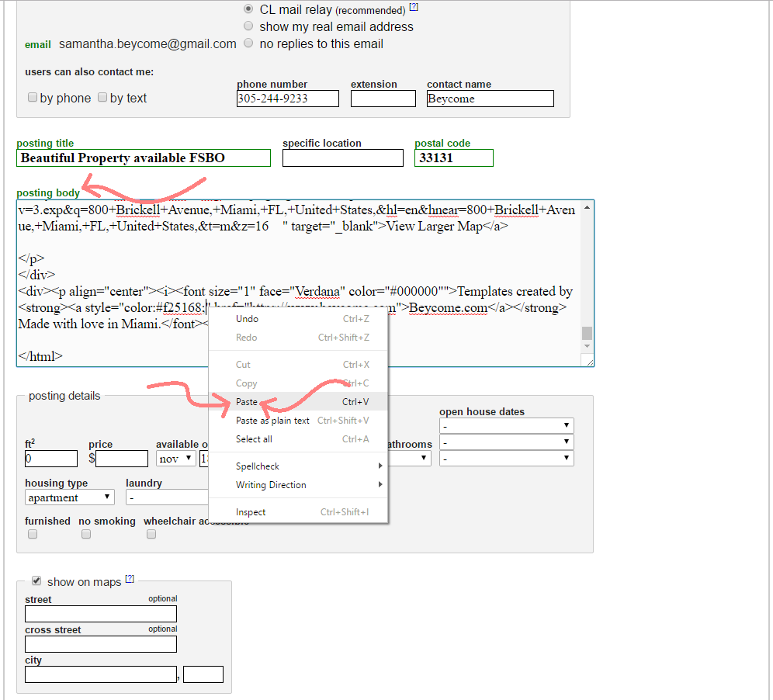Click help icon next to CL mail relay
Screen dimensions: 773x700
pyautogui.click(x=414, y=8)
